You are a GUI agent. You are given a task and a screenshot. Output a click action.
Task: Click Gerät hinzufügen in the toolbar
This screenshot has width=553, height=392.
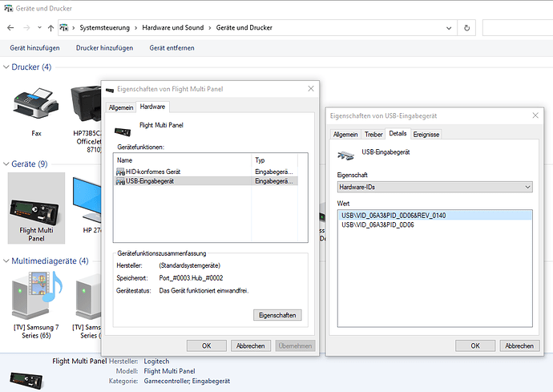[34, 48]
